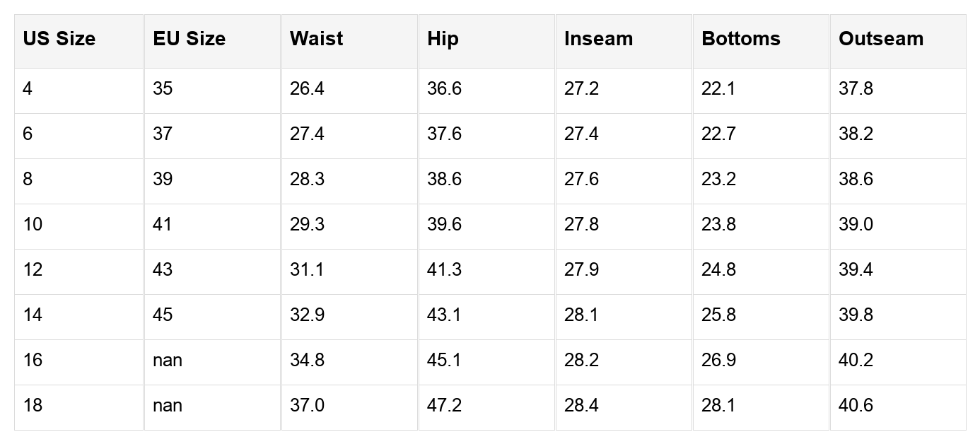Viewport: 980px width, 444px height.
Task: Select US size 18 cell
Action: [x=33, y=406]
